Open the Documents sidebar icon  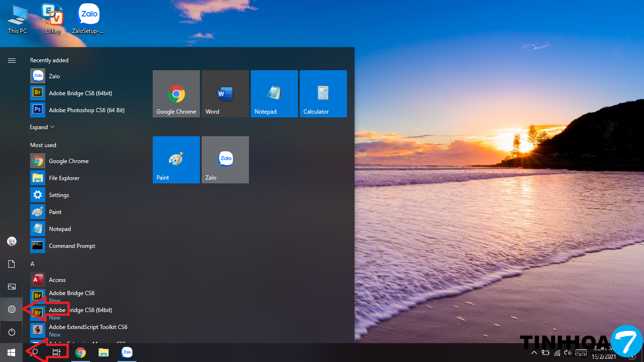pos(12,264)
